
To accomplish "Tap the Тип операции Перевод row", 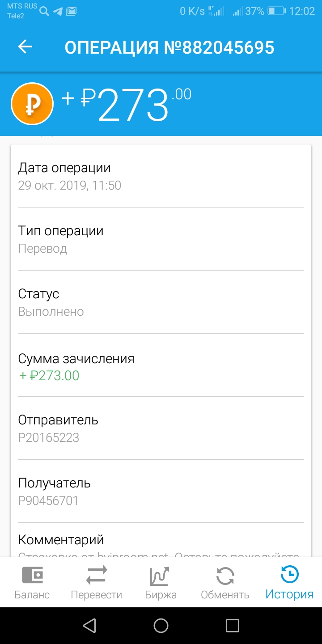I will pyautogui.click(x=161, y=239).
